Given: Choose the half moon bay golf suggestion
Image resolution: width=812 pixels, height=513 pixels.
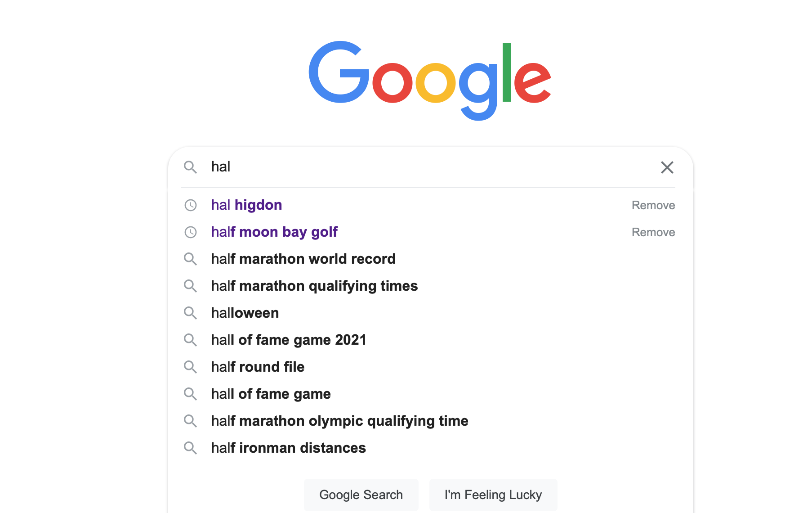Looking at the screenshot, I should coord(274,232).
